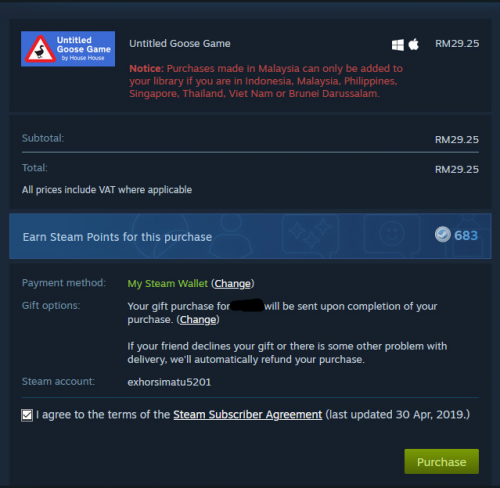Click the Total amount RM29.25
The image size is (500, 488).
coord(457,169)
